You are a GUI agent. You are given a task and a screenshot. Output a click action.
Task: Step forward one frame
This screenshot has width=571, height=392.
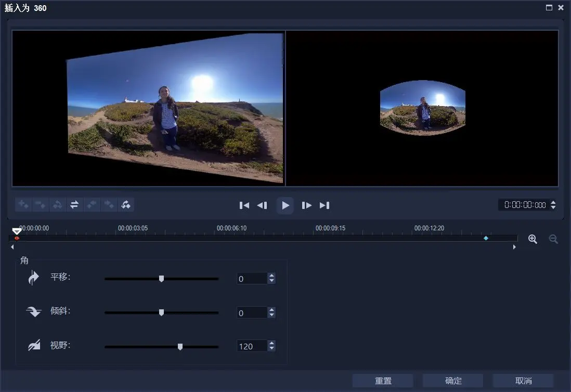coord(307,205)
